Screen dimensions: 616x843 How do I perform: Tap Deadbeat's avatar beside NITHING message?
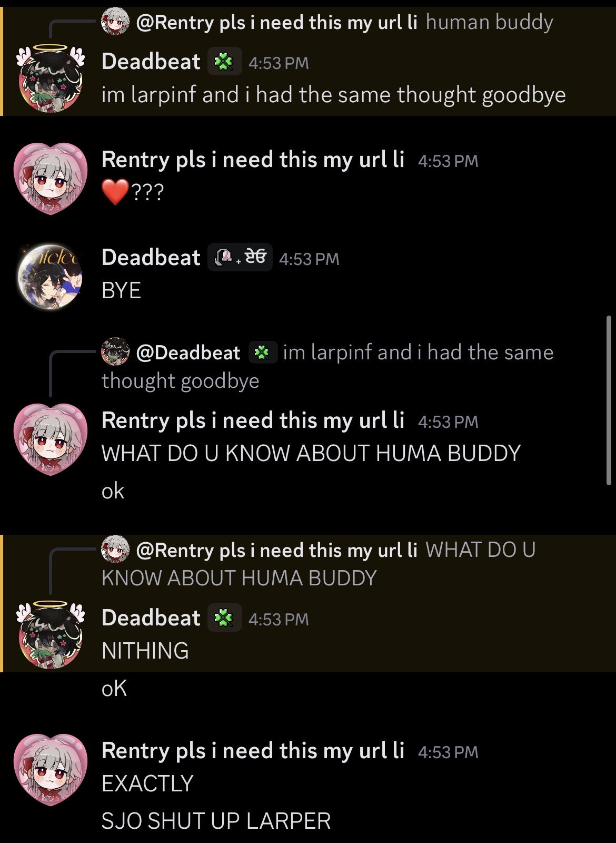point(51,634)
